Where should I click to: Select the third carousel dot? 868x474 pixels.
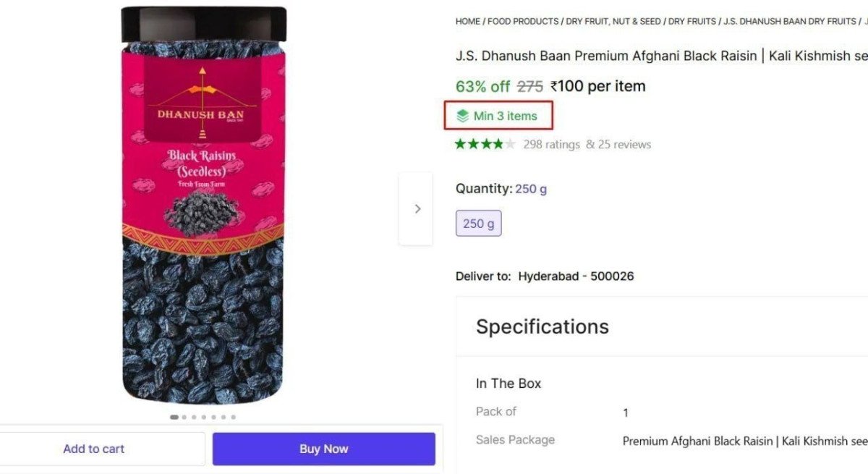[194, 417]
